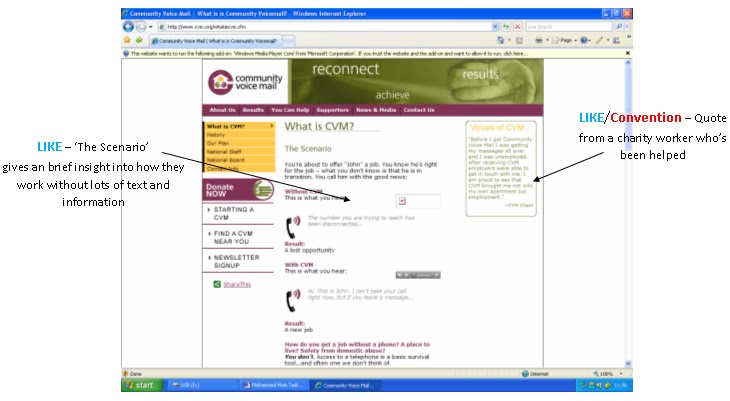
Task: Open the Results menu
Action: pos(253,110)
